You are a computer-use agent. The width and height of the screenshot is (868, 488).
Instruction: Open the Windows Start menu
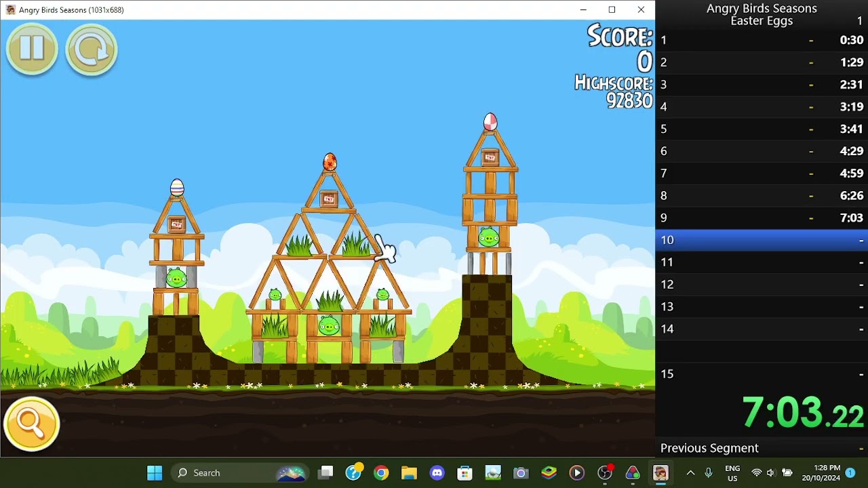click(155, 473)
